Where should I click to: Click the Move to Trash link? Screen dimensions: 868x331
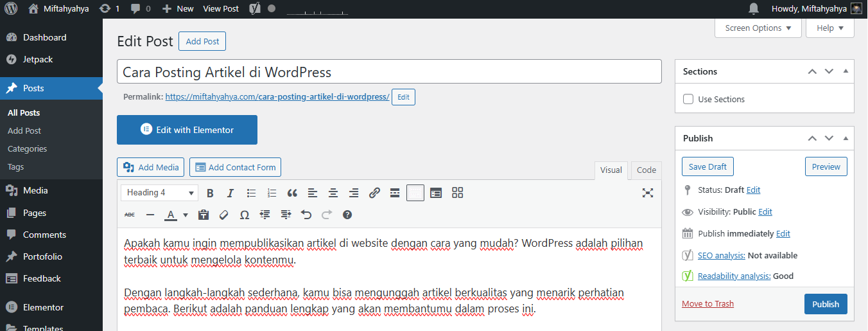pyautogui.click(x=707, y=304)
